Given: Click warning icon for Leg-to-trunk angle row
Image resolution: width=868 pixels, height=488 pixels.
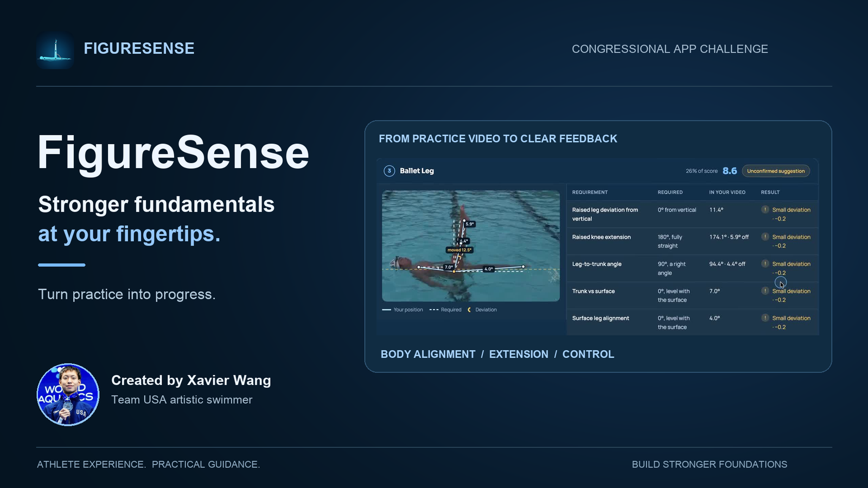Looking at the screenshot, I should tap(765, 264).
